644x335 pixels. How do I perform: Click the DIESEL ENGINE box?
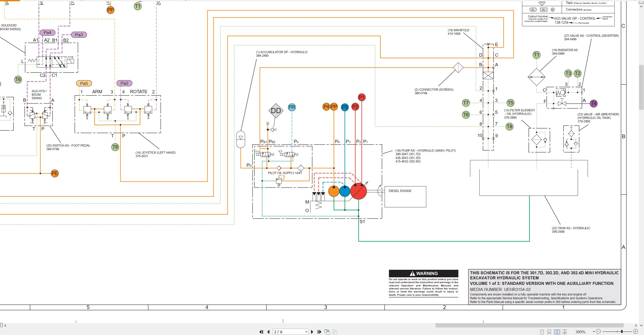(x=405, y=197)
